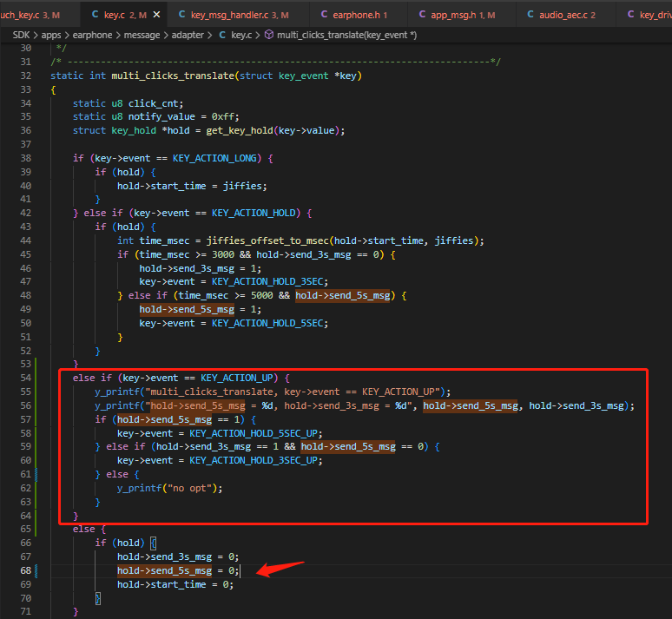The height and width of the screenshot is (619, 672).
Task: Click KEY_ACTION_HOLD_5SEC on line 50
Action: 267,323
